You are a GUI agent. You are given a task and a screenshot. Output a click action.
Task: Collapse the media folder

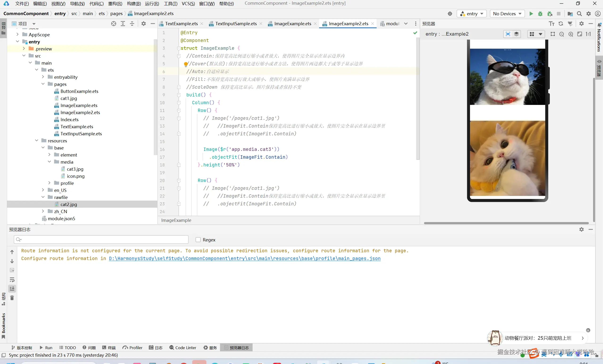(x=49, y=162)
